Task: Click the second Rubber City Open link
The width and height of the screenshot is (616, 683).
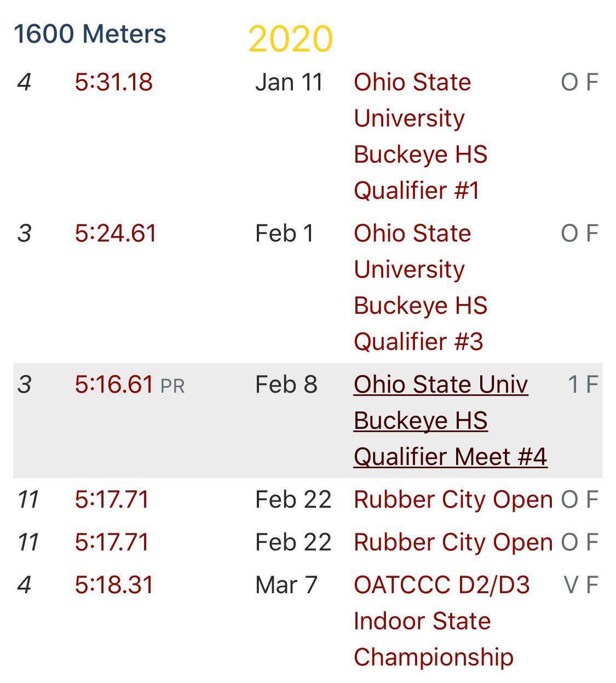Action: click(x=453, y=542)
